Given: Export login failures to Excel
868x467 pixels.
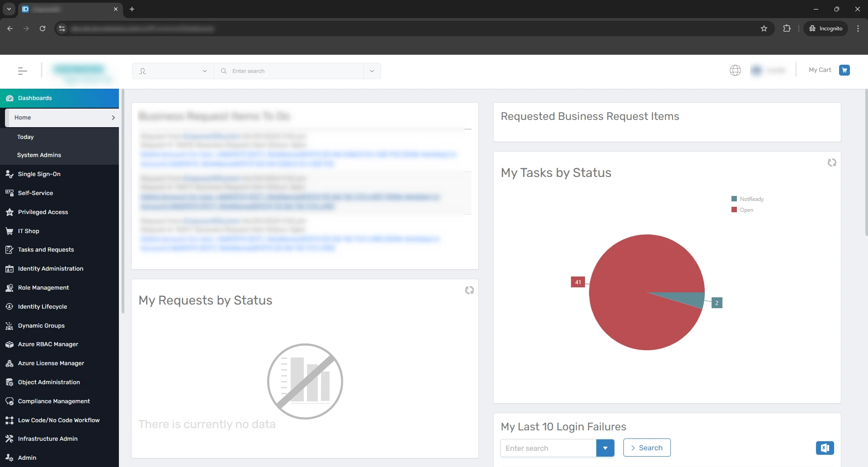Looking at the screenshot, I should coord(825,448).
